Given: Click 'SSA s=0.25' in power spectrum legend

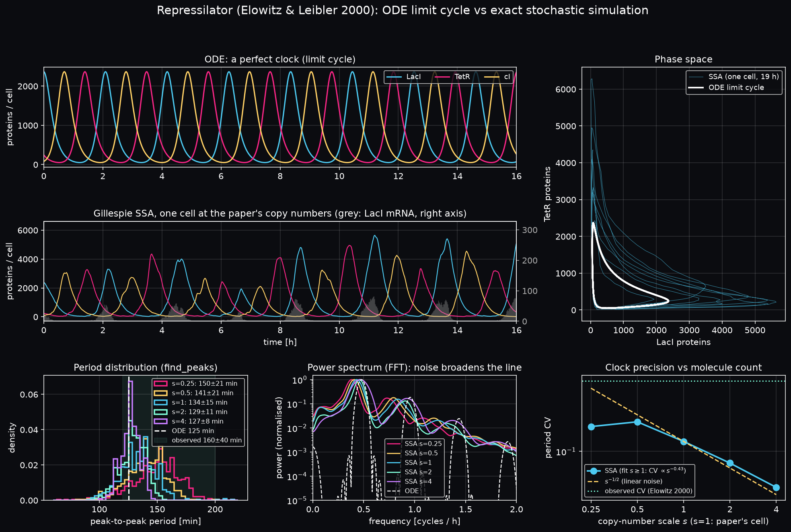Looking at the screenshot, I should tap(414, 444).
